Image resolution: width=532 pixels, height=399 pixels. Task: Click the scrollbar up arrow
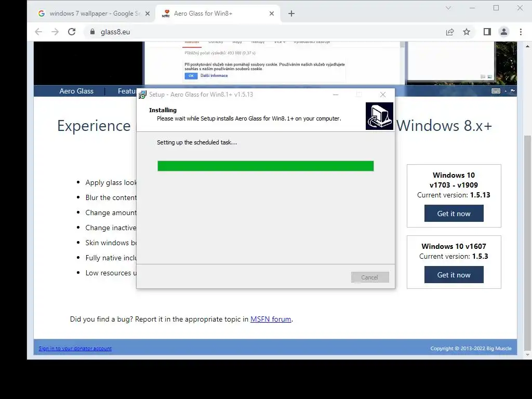pos(527,46)
